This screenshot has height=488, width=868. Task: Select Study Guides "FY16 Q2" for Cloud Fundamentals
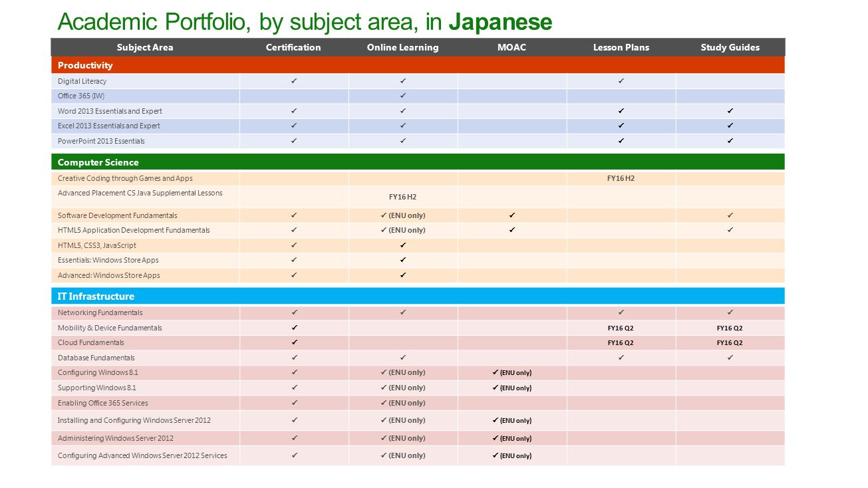coord(730,343)
